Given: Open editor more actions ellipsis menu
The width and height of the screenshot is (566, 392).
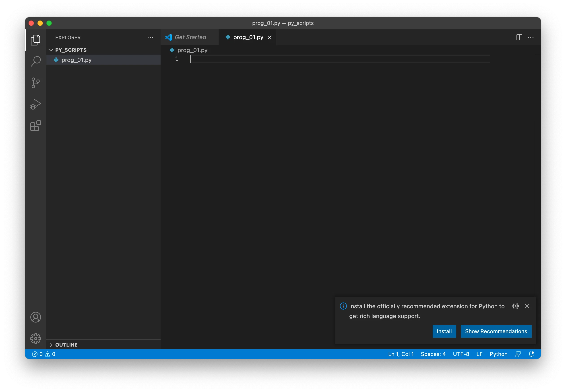Looking at the screenshot, I should pyautogui.click(x=531, y=37).
